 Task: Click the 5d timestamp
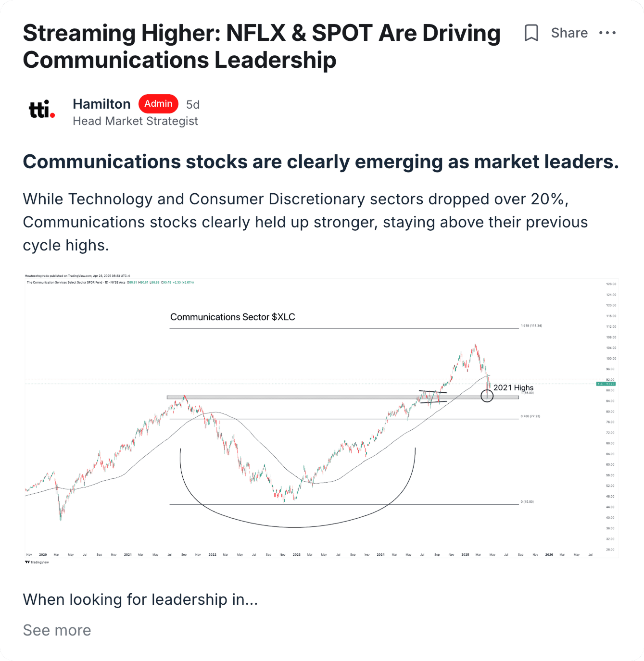[192, 104]
